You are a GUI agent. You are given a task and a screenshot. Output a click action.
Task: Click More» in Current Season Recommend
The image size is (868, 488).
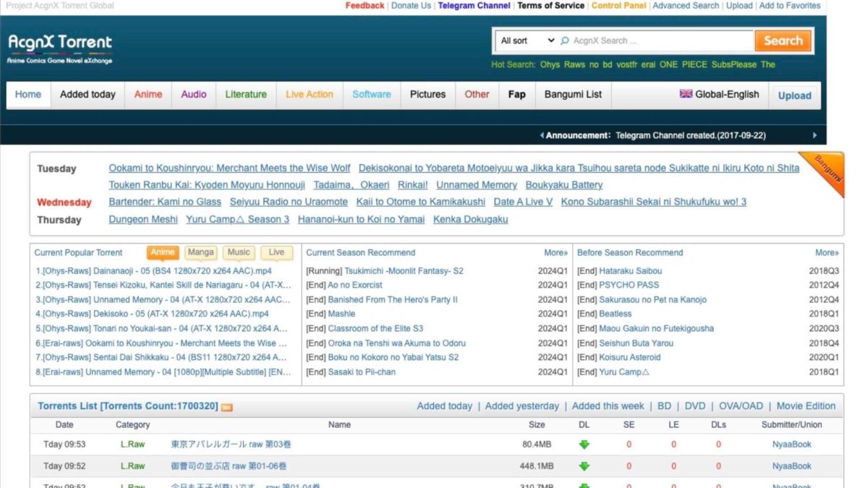[x=556, y=253]
